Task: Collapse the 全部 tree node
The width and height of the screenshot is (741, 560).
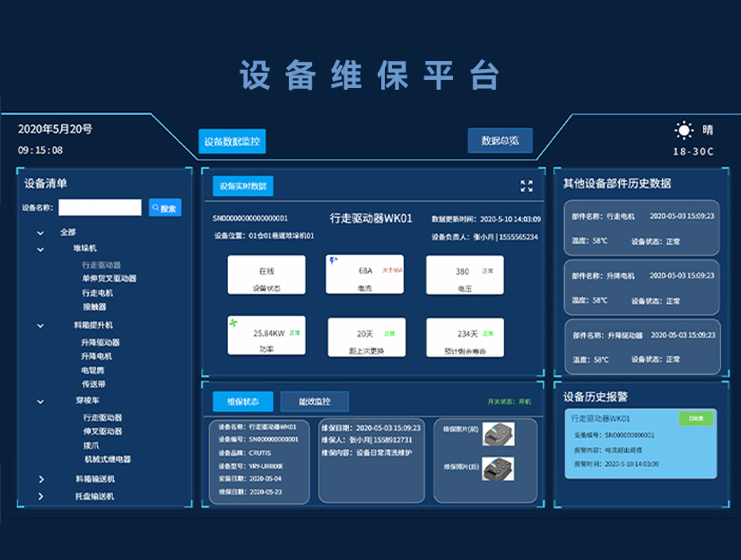Action: pyautogui.click(x=40, y=232)
